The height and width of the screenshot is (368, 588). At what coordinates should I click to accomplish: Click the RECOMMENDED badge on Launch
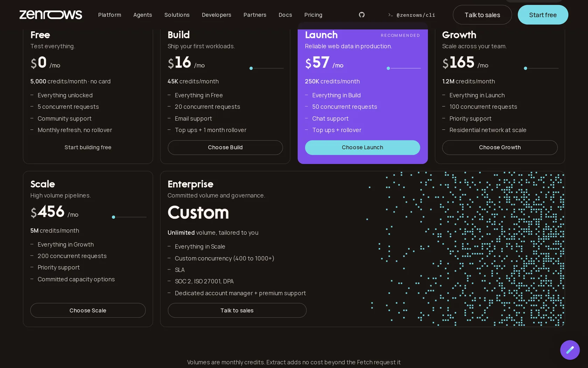[400, 35]
